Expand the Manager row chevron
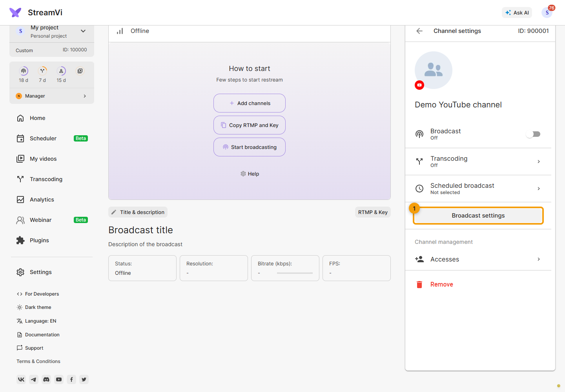Screen dimensions: 565x392 85,96
